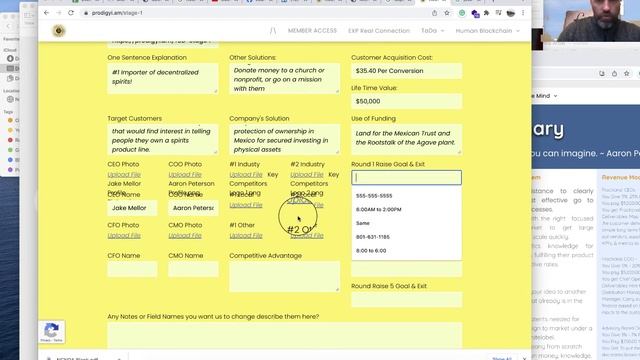Click Upload File under CMO Photo
The width and height of the screenshot is (640, 360).
coord(185,236)
